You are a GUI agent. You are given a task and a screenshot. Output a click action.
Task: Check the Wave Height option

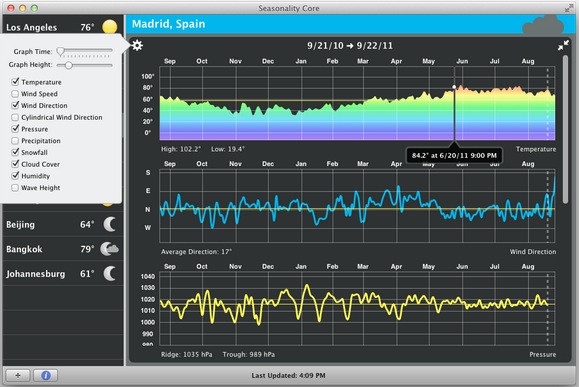15,188
